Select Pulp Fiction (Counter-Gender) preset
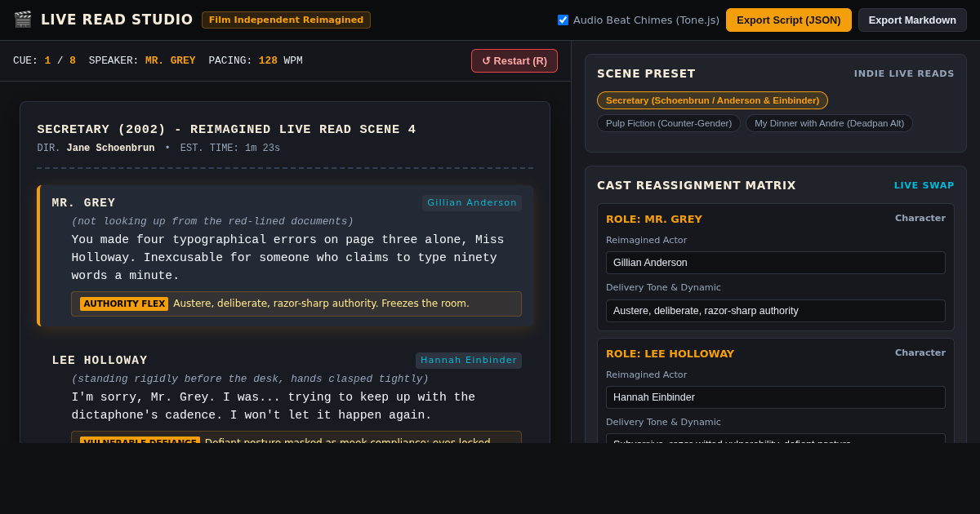Screen dimensions: 980x514 click(669, 123)
